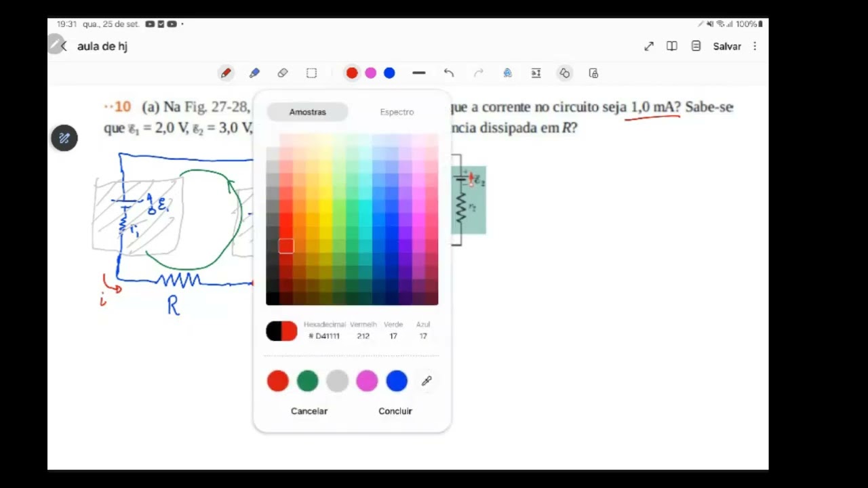Activate the eyedropper color picker
Screen dimensions: 868x488
(427, 381)
